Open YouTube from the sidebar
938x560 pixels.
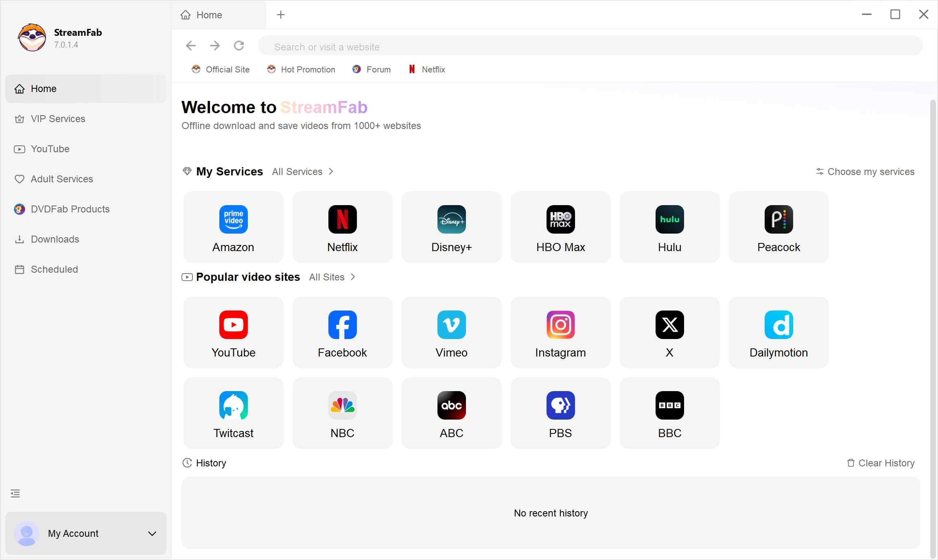pos(50,149)
